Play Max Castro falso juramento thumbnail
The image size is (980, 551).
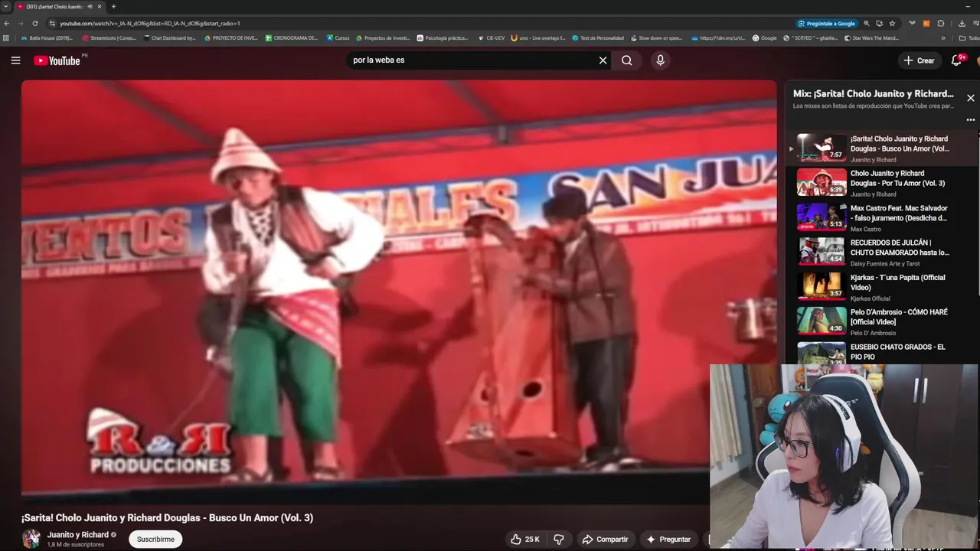tap(822, 217)
